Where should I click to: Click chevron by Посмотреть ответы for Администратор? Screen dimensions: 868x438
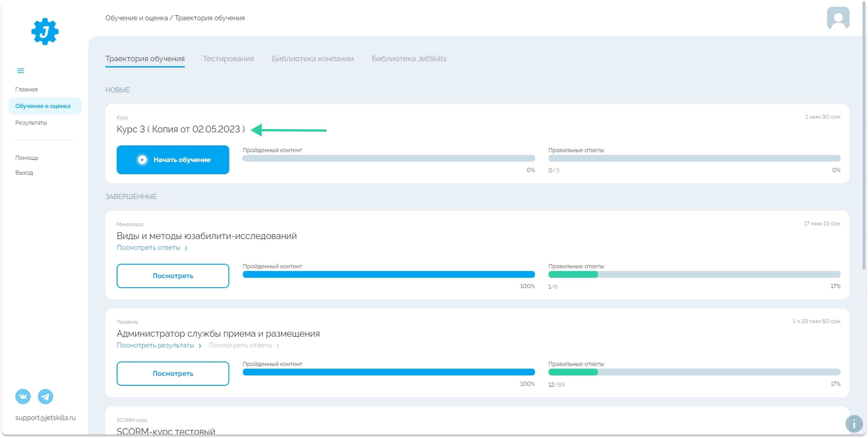278,346
